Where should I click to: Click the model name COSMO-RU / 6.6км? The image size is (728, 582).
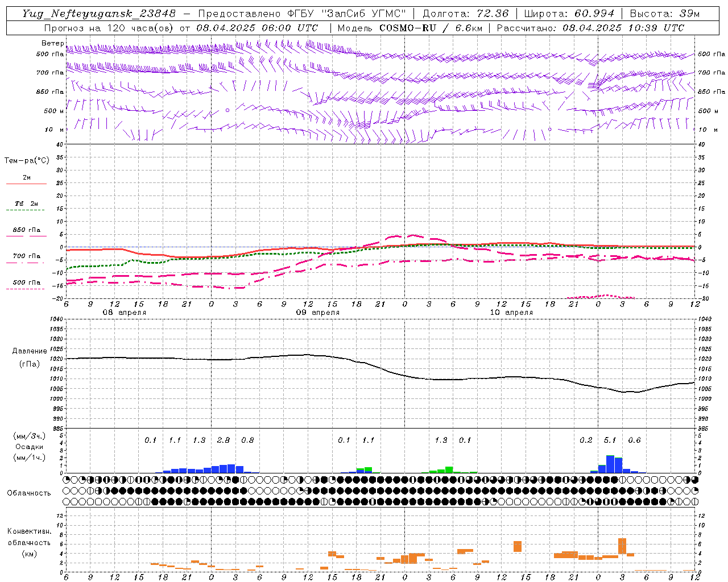pos(431,28)
